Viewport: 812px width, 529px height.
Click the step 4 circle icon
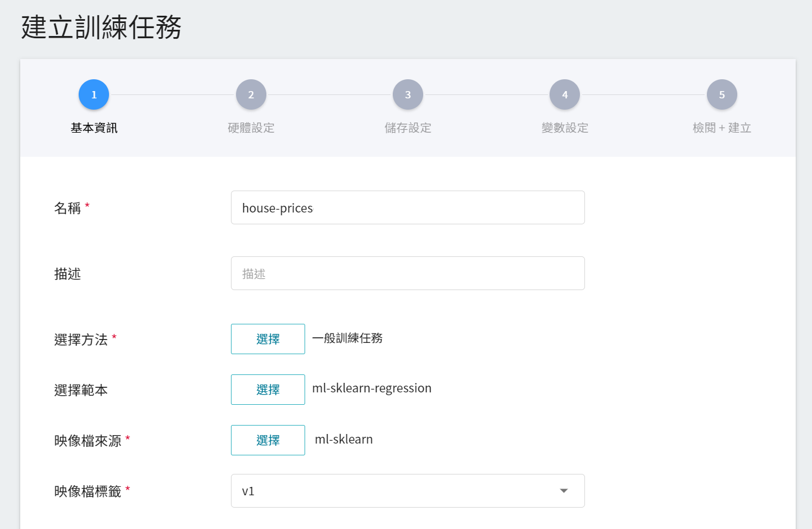coord(565,94)
